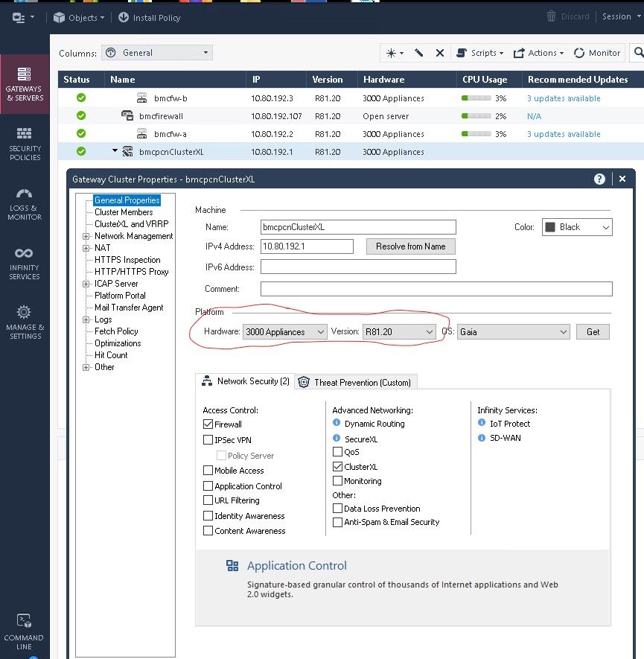Screen dimensions: 644x659
Task: Open the Security Policies view
Action: (x=25, y=144)
